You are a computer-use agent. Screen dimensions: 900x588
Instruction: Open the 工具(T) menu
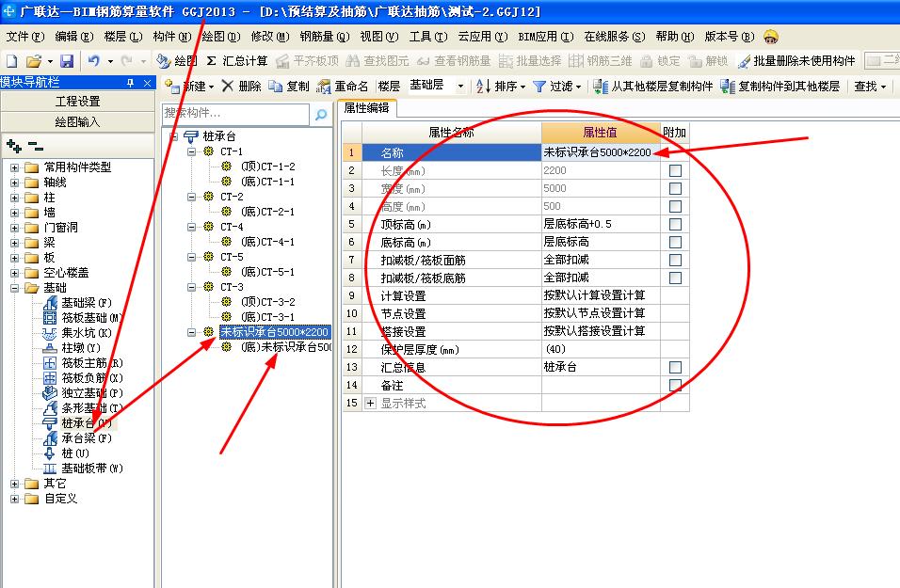[428, 37]
